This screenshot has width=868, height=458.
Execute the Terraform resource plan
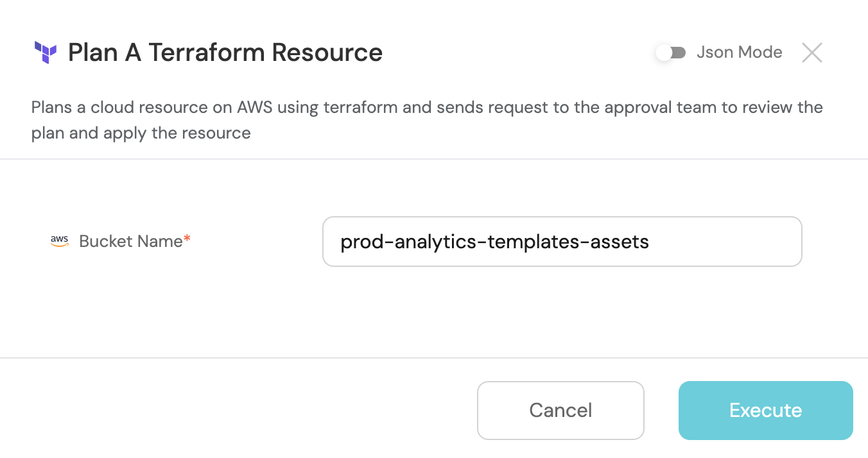(766, 411)
